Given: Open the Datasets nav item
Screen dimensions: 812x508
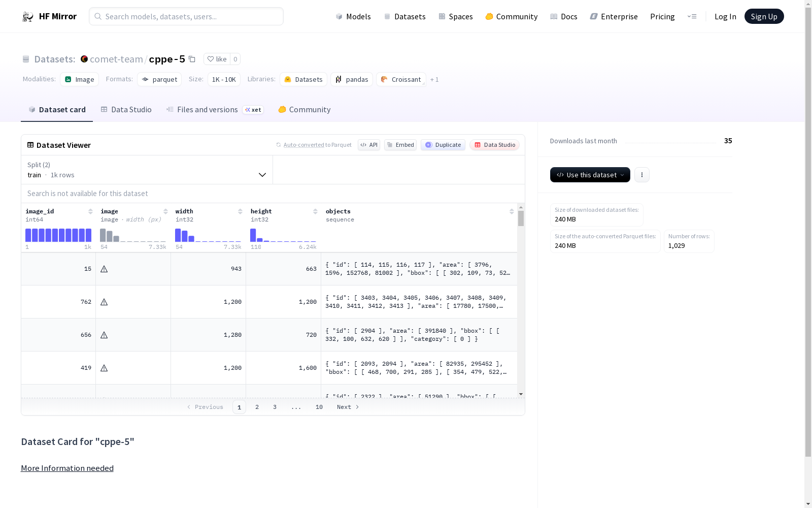Looking at the screenshot, I should [404, 17].
